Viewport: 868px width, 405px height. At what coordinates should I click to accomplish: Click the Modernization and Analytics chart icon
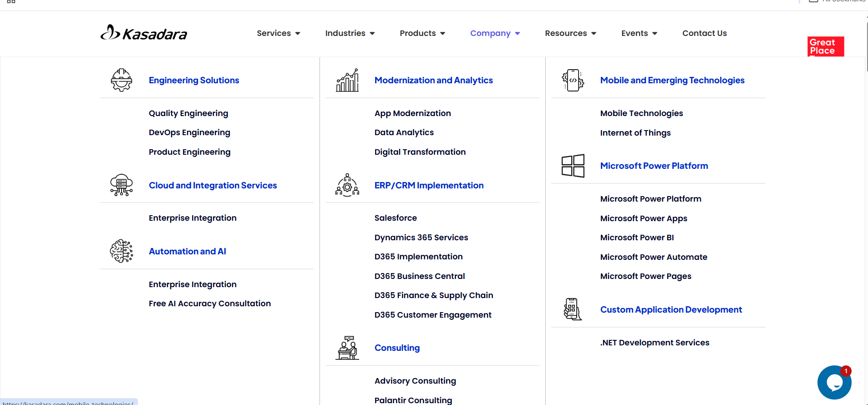click(x=347, y=80)
